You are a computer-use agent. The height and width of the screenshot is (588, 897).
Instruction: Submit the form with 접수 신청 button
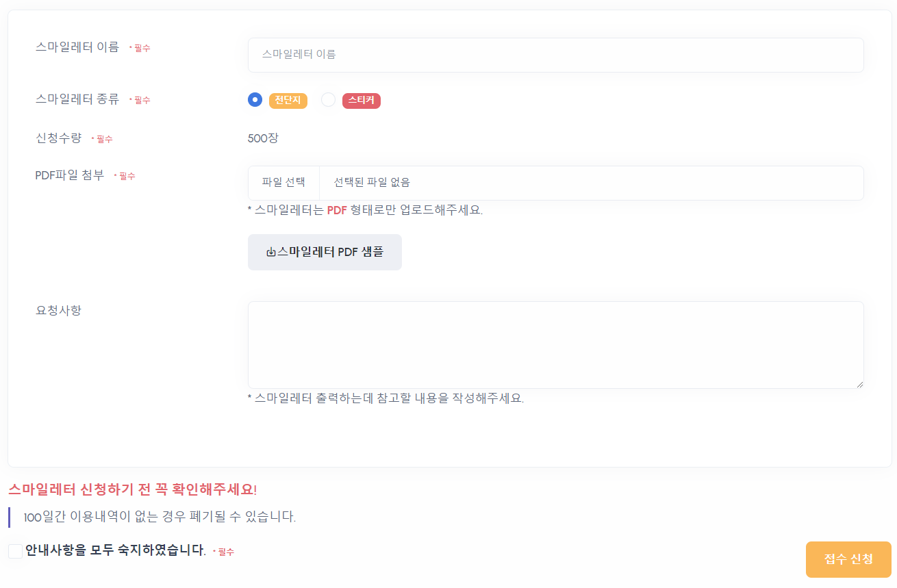click(x=848, y=559)
